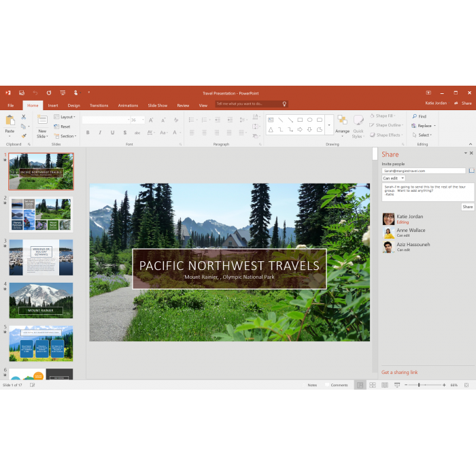Screen dimensions: 476x476
Task: Open the File tab
Action: (11, 105)
